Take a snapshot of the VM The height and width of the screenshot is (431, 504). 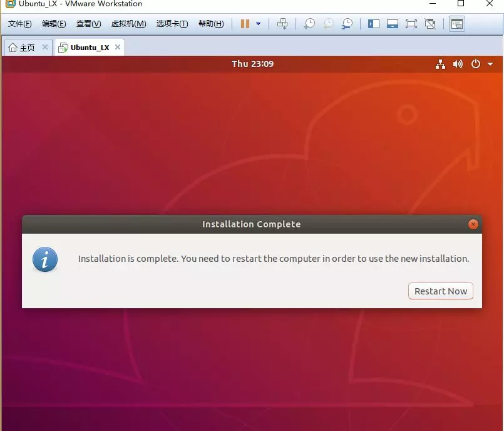click(x=309, y=24)
